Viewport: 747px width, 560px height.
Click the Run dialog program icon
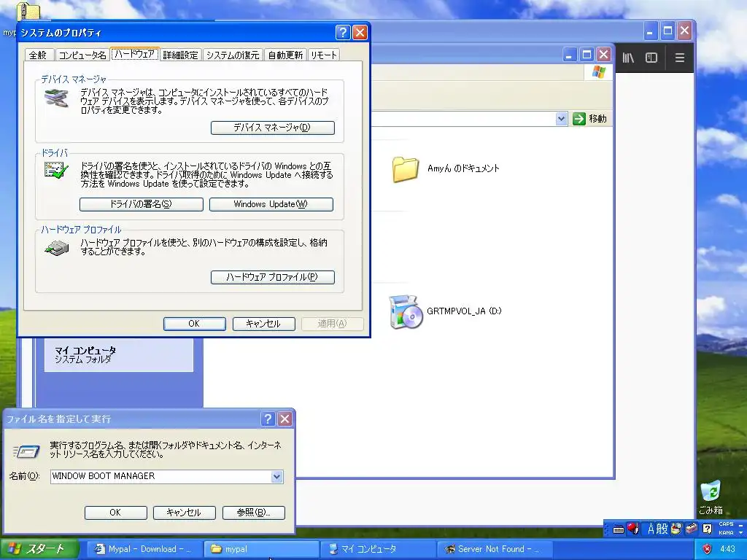pyautogui.click(x=27, y=450)
